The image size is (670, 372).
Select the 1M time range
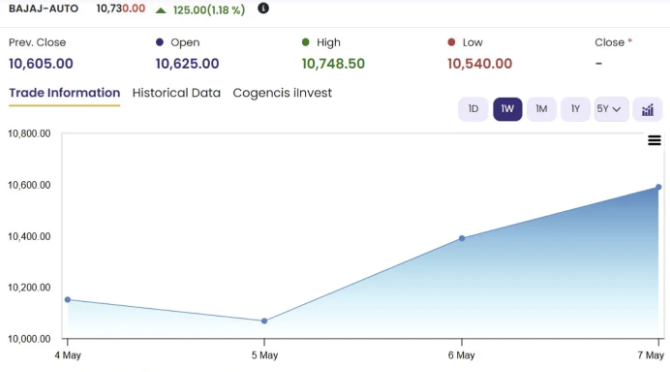541,109
